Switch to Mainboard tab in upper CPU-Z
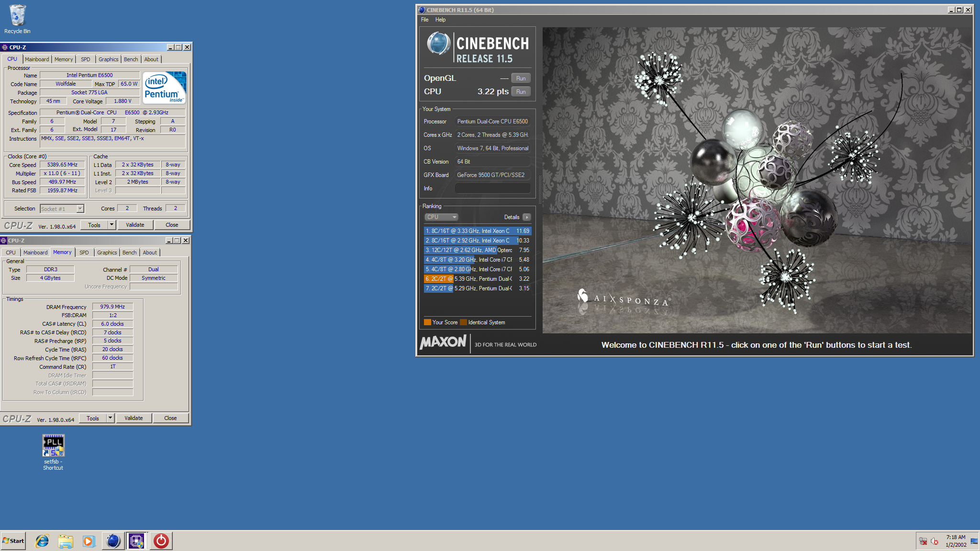980x551 pixels. [37, 59]
